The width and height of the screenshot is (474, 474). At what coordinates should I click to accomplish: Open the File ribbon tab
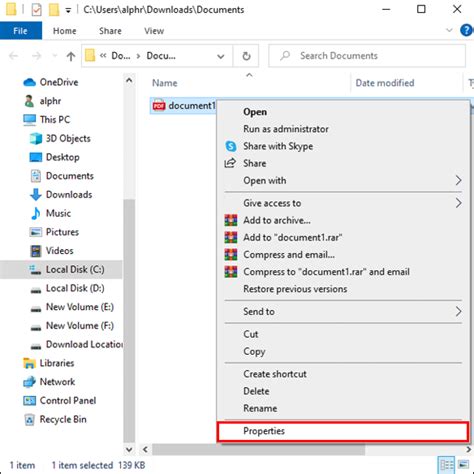[21, 31]
